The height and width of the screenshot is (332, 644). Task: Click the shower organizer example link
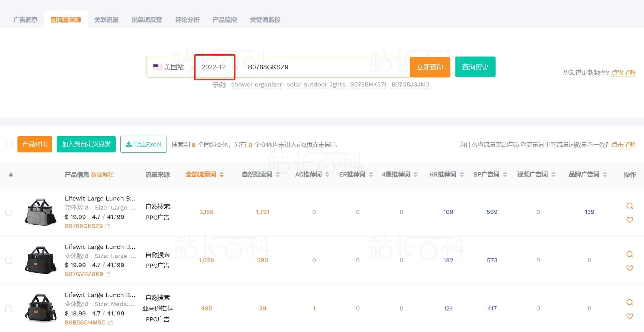(x=256, y=84)
